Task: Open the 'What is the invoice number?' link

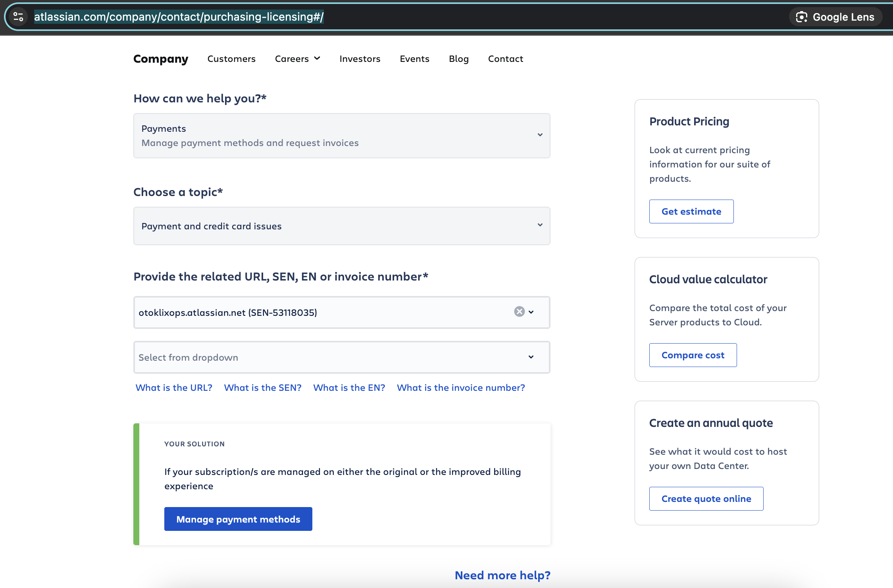Action: pyautogui.click(x=461, y=388)
